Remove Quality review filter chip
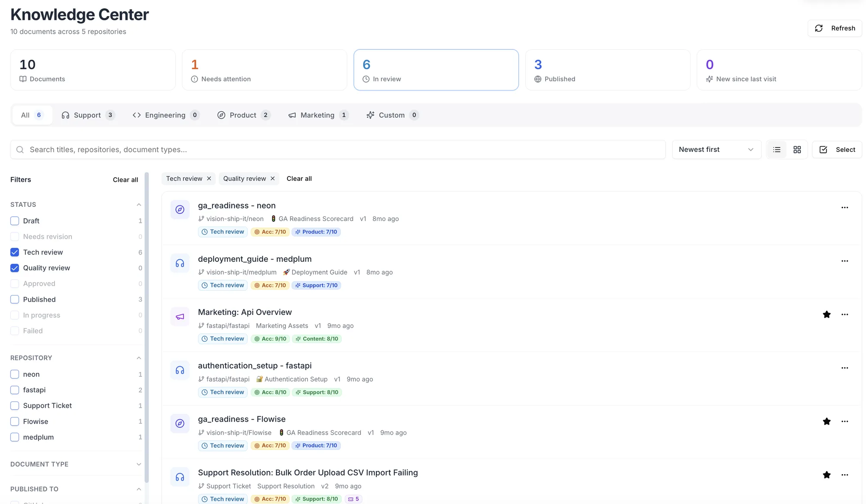Viewport: 866px width, 504px height. click(x=272, y=179)
